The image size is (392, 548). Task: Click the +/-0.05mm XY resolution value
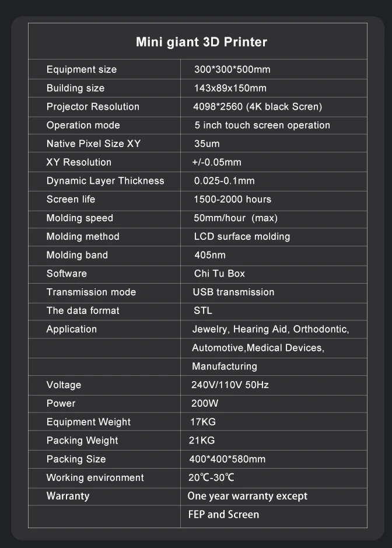216,162
